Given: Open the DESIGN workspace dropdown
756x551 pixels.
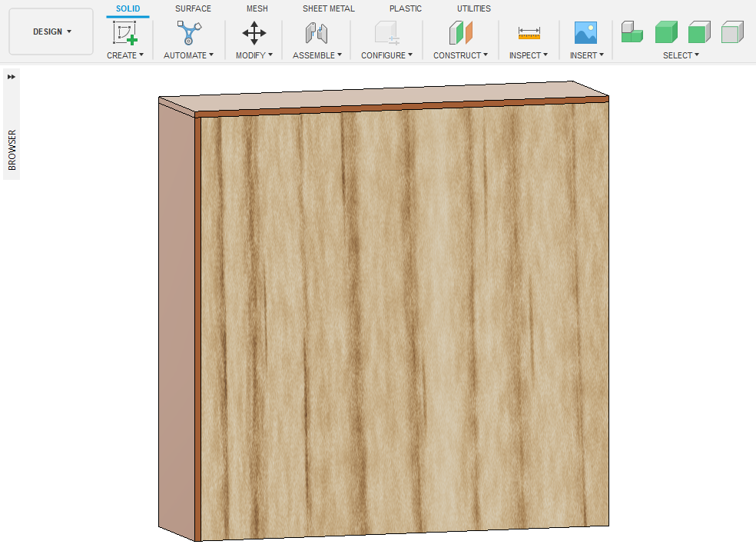Looking at the screenshot, I should (x=51, y=32).
